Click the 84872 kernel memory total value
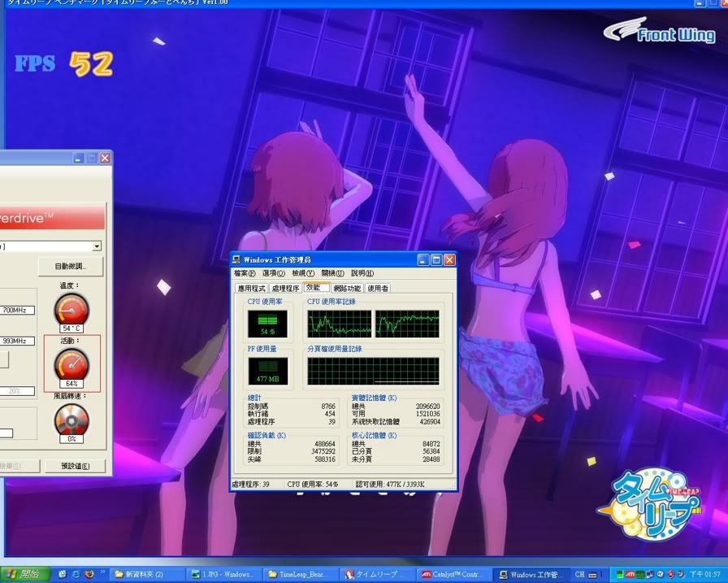The image size is (728, 583). coord(431,444)
